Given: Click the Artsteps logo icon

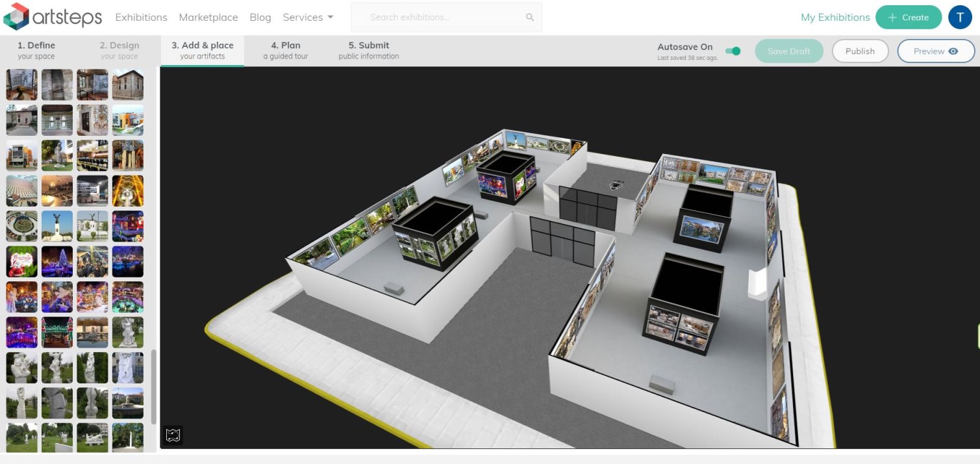Looking at the screenshot, I should pos(16,17).
